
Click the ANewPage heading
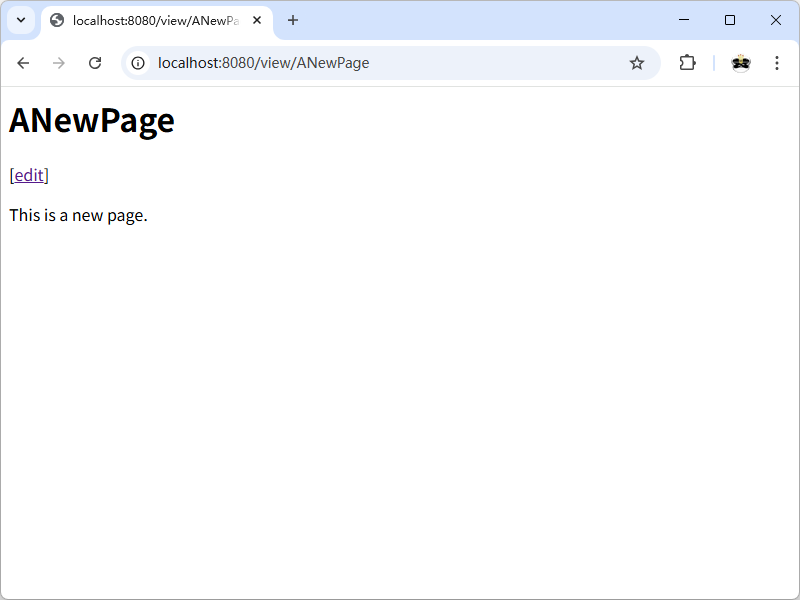[x=92, y=120]
